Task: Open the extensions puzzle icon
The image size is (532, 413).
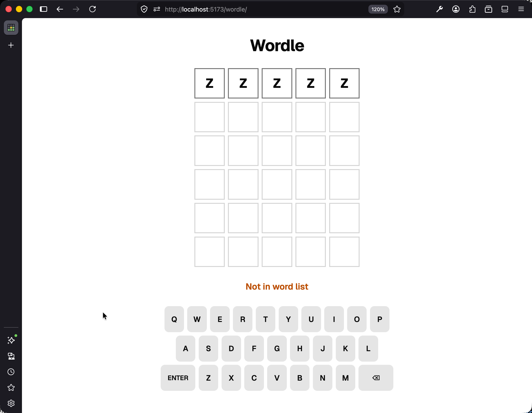Action: (x=472, y=9)
